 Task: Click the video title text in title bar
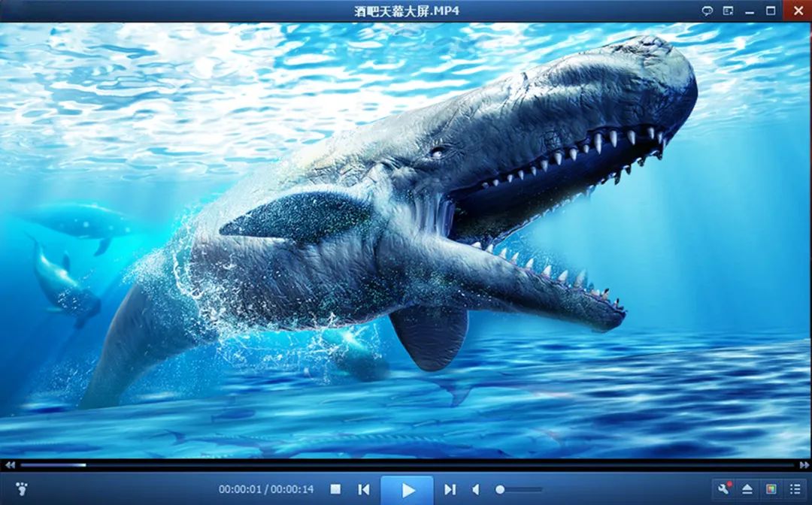click(x=406, y=11)
